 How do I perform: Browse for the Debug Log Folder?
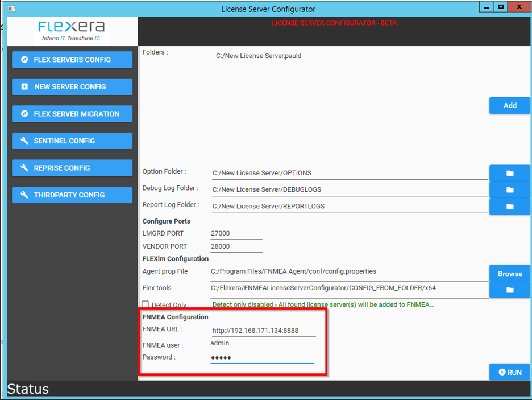point(510,190)
